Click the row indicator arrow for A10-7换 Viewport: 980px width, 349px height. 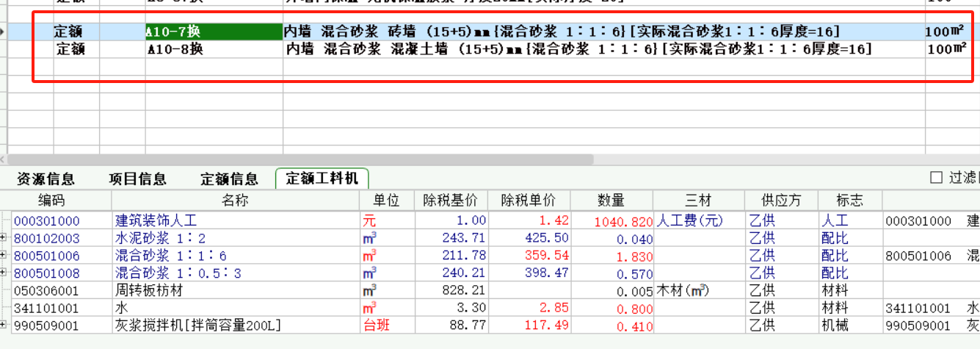(x=3, y=32)
